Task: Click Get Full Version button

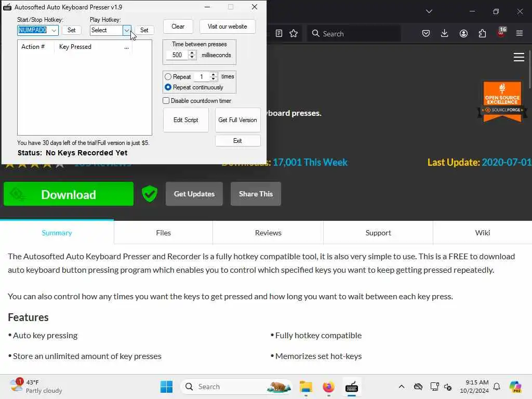Action: (237, 120)
